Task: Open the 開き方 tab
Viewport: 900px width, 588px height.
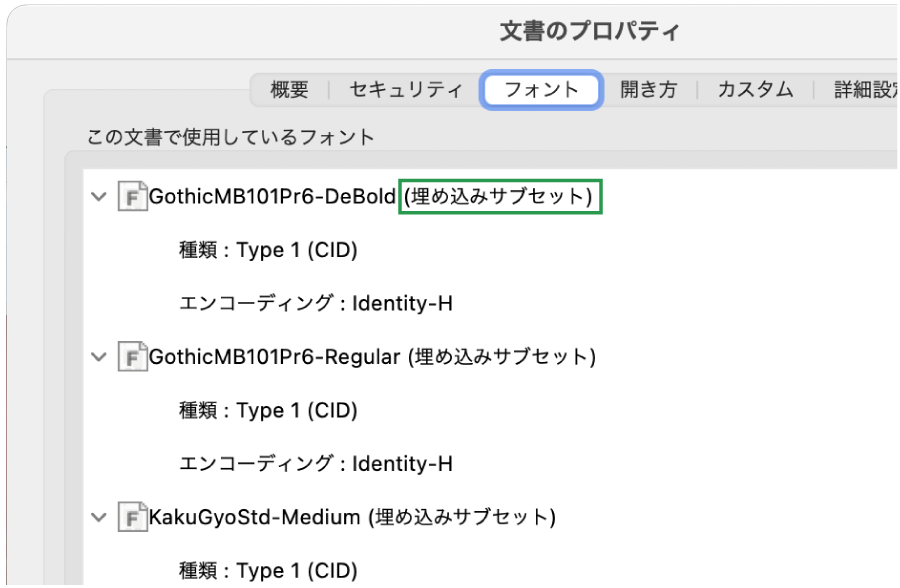Action: (x=649, y=90)
